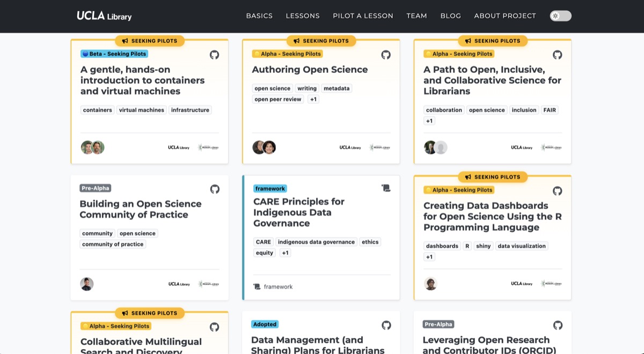644x354 pixels.
Task: Select the GitHub icon on the Librarians science pathway card
Action: click(557, 55)
